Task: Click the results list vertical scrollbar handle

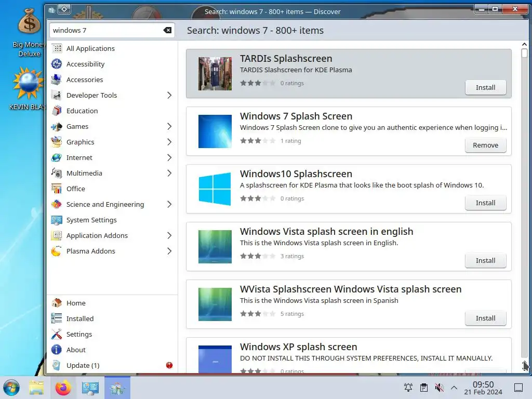Action: click(524, 54)
